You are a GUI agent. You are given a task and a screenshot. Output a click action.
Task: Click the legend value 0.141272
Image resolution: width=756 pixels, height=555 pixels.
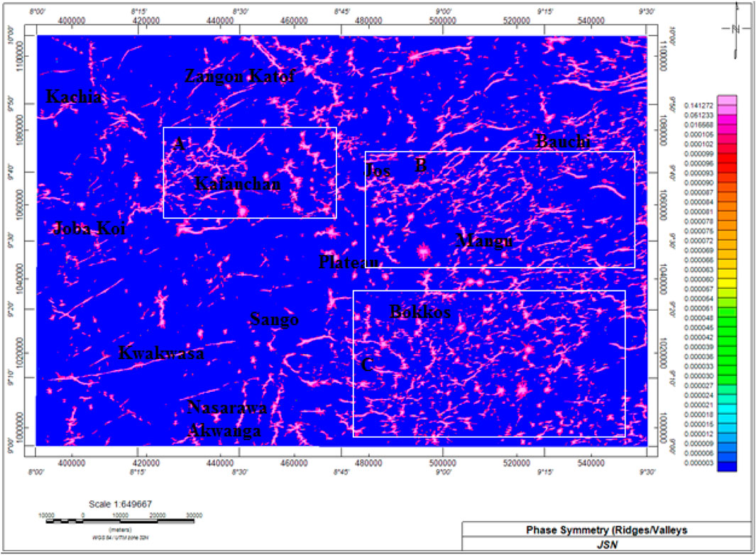pos(698,106)
